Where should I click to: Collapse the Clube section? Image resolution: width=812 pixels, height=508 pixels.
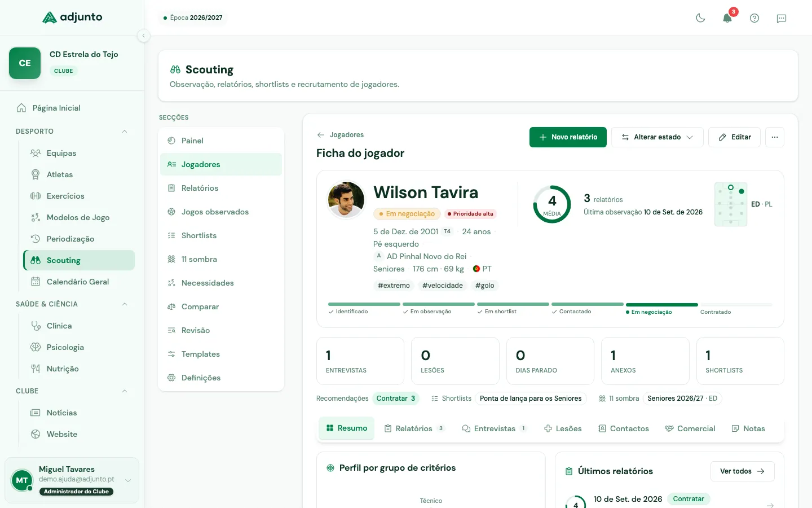click(125, 391)
